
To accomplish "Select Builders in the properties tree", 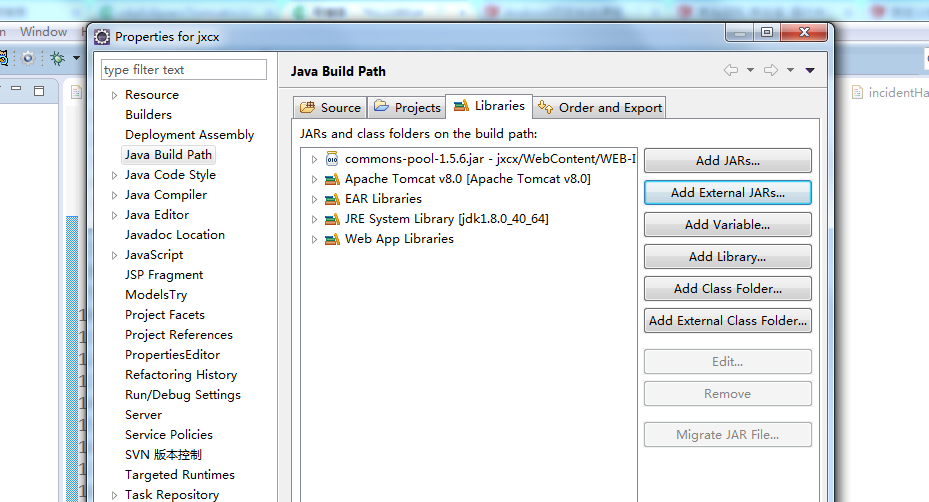I will (148, 114).
